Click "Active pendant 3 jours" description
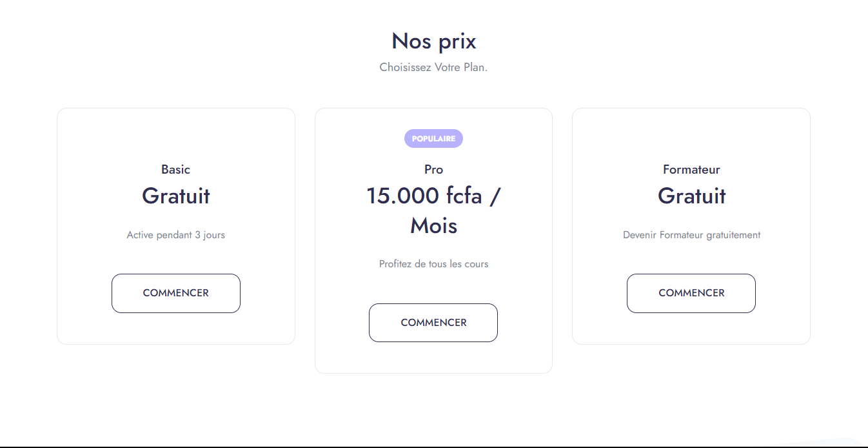Image resolution: width=868 pixels, height=448 pixels. (x=176, y=235)
